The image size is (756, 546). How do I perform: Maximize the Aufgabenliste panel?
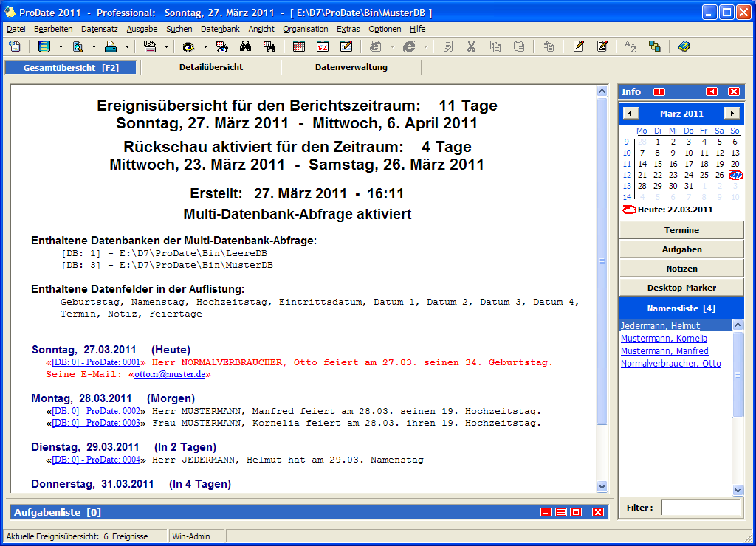[x=576, y=512]
